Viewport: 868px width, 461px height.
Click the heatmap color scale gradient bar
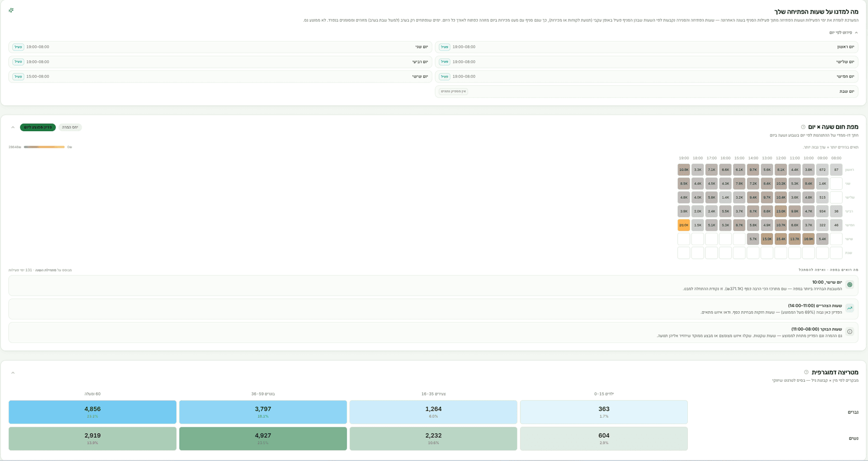[x=44, y=147]
